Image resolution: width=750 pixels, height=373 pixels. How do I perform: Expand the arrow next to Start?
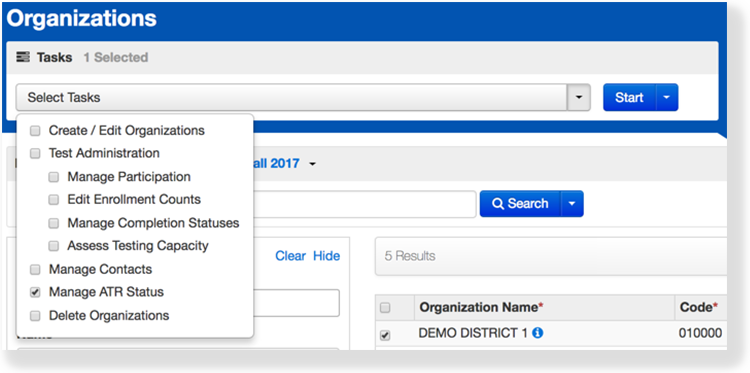[667, 98]
